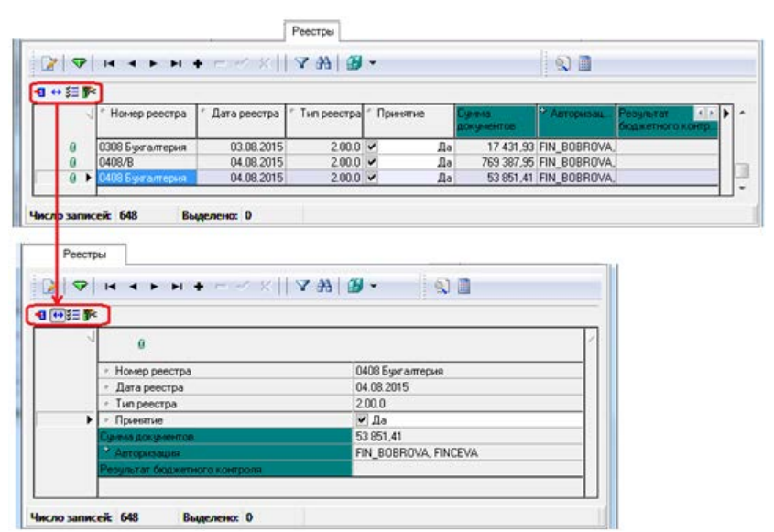The height and width of the screenshot is (532, 774).
Task: Click the binoculars search icon in the upper toolbar
Action: (x=323, y=63)
